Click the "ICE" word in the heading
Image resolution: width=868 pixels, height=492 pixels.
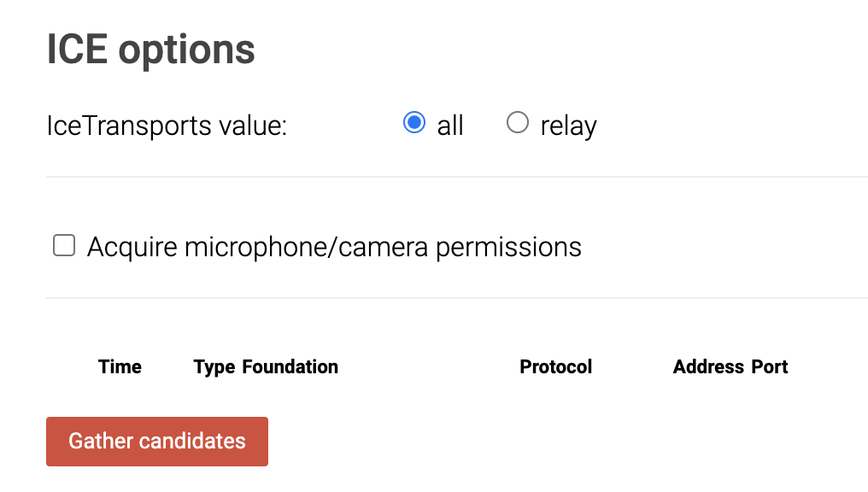click(77, 50)
